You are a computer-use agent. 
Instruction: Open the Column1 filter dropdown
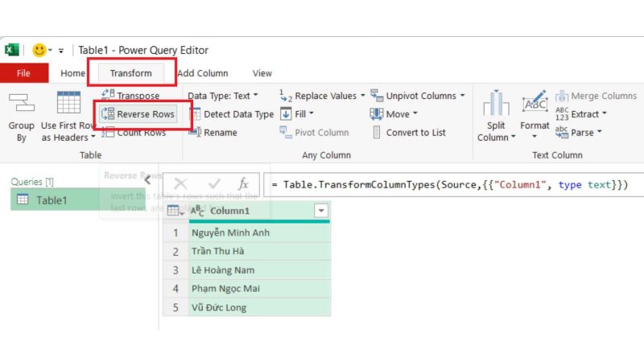point(321,211)
